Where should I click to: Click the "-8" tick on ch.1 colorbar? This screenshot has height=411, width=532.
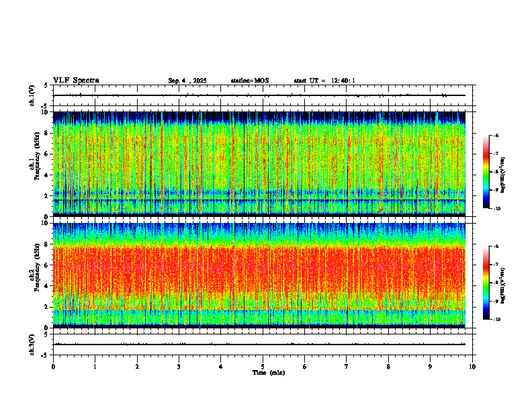(496, 172)
